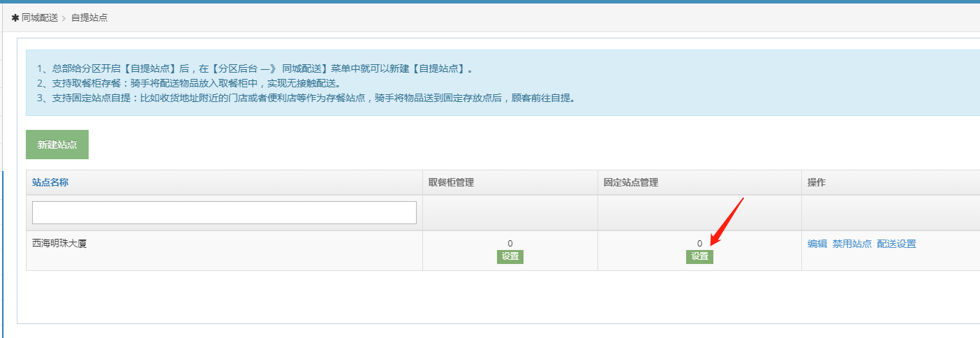
Task: Select the 自提站点 breadcrumb item
Action: 89,17
